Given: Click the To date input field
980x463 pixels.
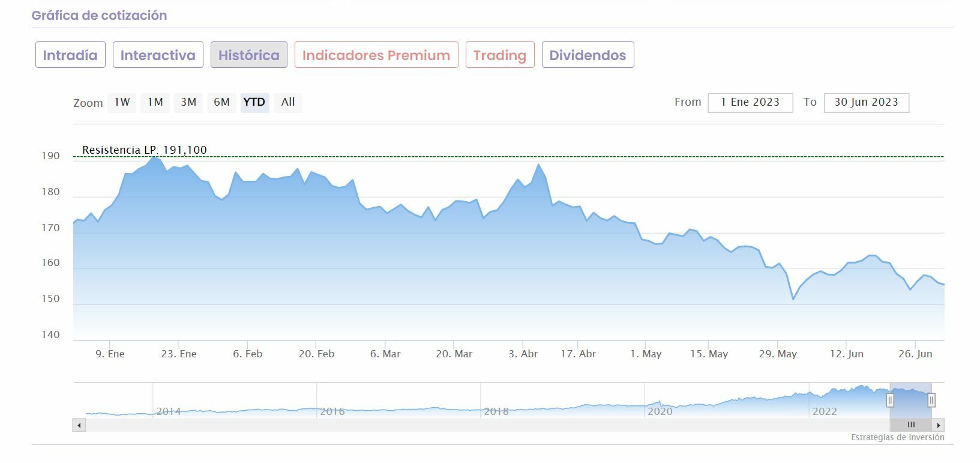Looking at the screenshot, I should coord(866,103).
